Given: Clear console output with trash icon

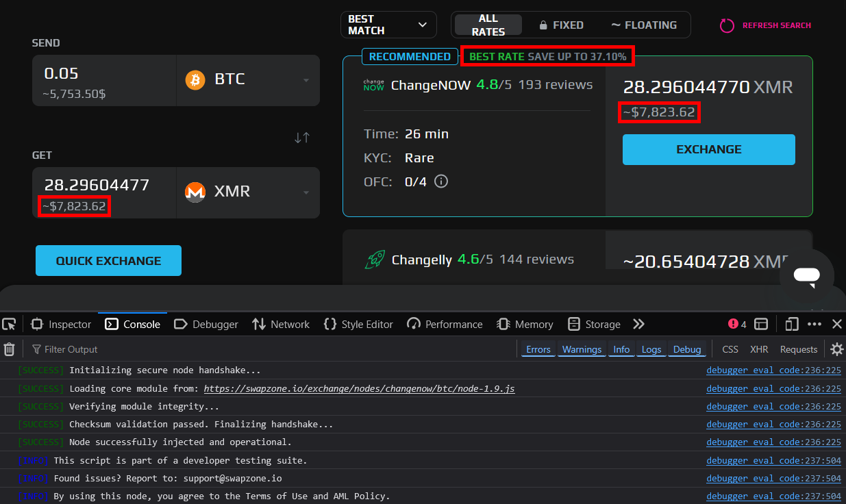Looking at the screenshot, I should pyautogui.click(x=10, y=349).
